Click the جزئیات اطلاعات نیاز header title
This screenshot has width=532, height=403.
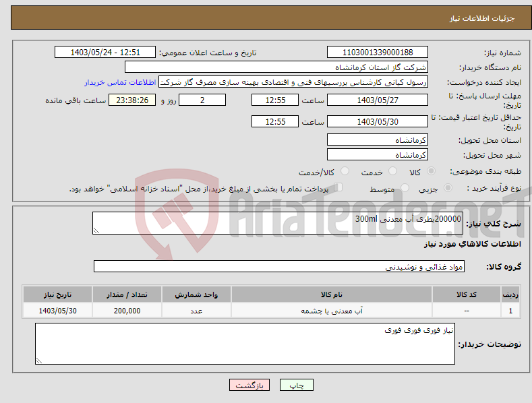[x=482, y=18]
